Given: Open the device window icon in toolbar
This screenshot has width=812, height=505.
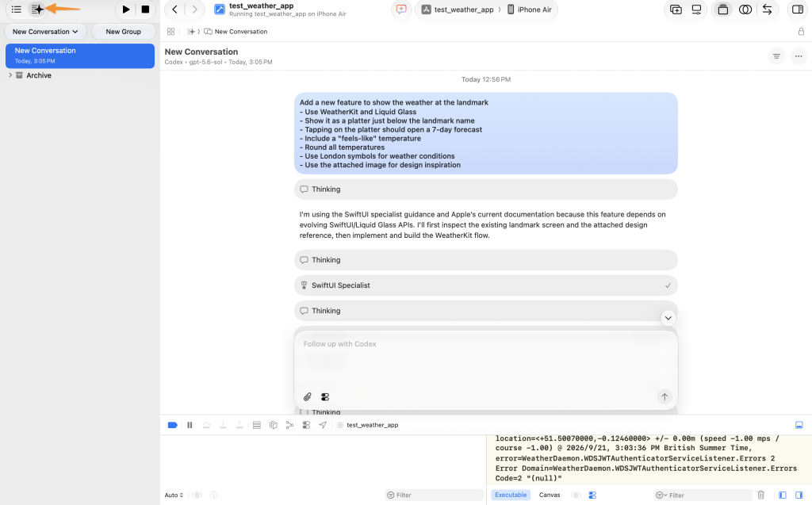Looking at the screenshot, I should coord(696,10).
